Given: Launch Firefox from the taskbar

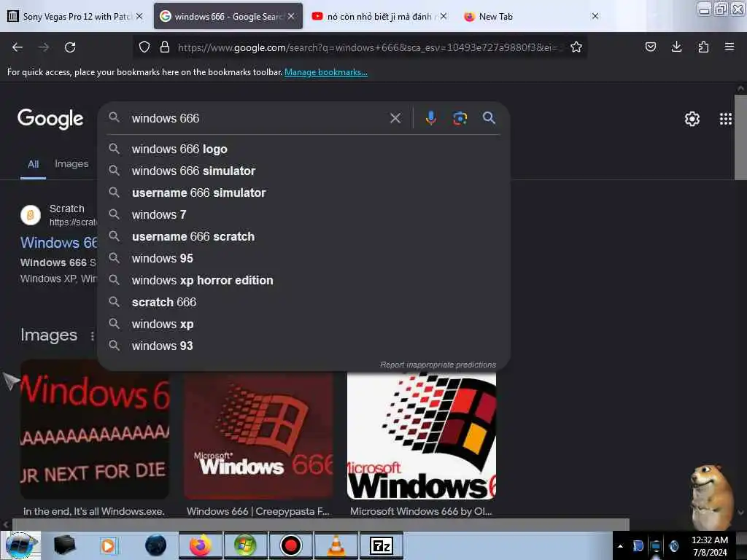Looking at the screenshot, I should tap(201, 545).
